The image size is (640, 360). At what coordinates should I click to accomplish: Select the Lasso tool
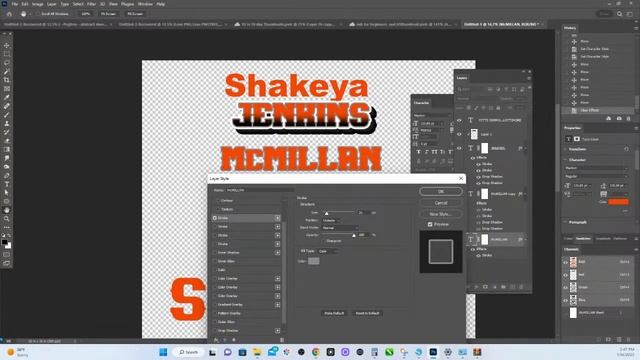pyautogui.click(x=7, y=63)
